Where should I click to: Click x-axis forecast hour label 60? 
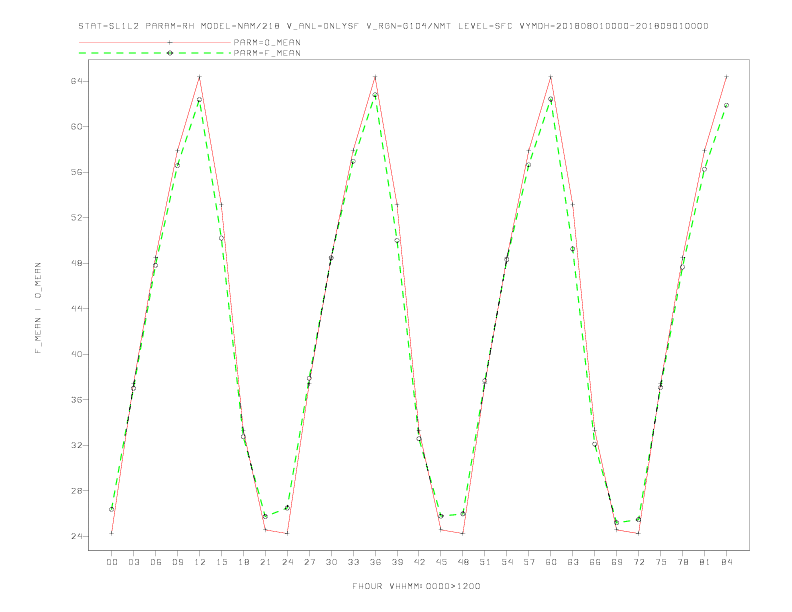pos(551,562)
